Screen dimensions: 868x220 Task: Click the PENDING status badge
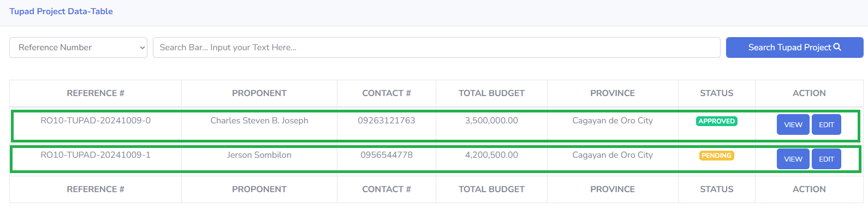pyautogui.click(x=716, y=156)
